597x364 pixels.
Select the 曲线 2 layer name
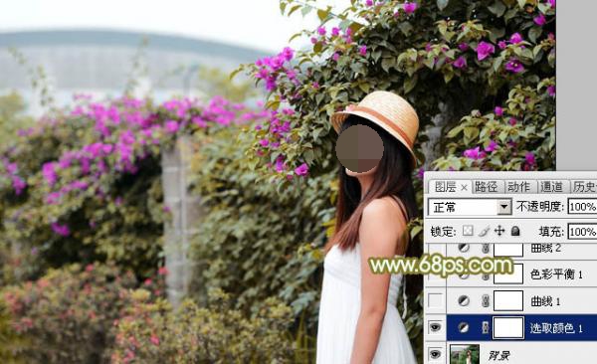pos(545,249)
